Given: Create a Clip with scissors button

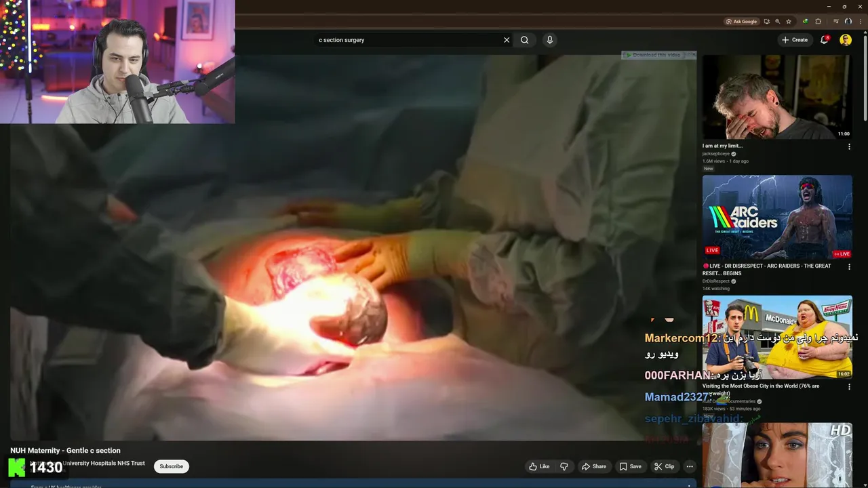Looking at the screenshot, I should [665, 466].
